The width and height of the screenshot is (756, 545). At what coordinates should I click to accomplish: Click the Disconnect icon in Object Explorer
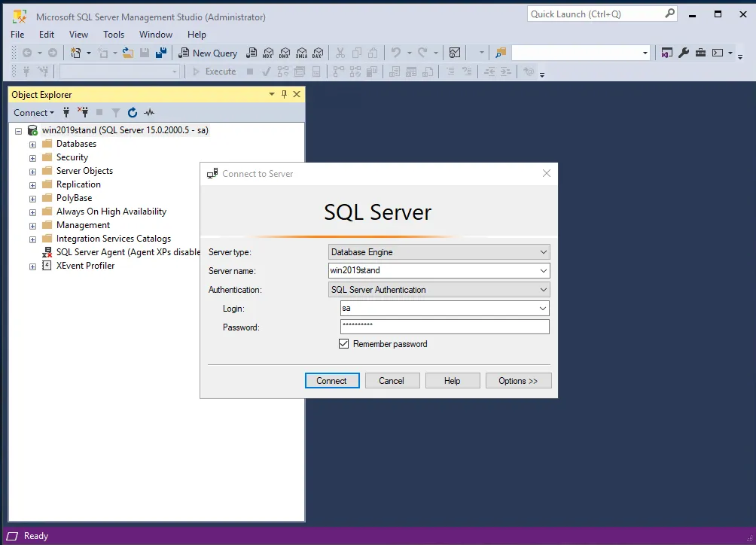pos(83,112)
